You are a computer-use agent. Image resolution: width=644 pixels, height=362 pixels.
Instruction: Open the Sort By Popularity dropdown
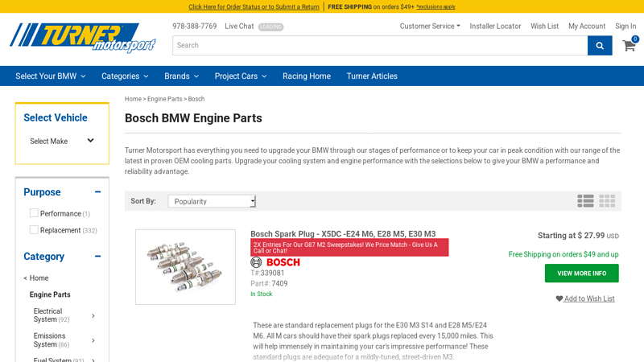pyautogui.click(x=212, y=201)
